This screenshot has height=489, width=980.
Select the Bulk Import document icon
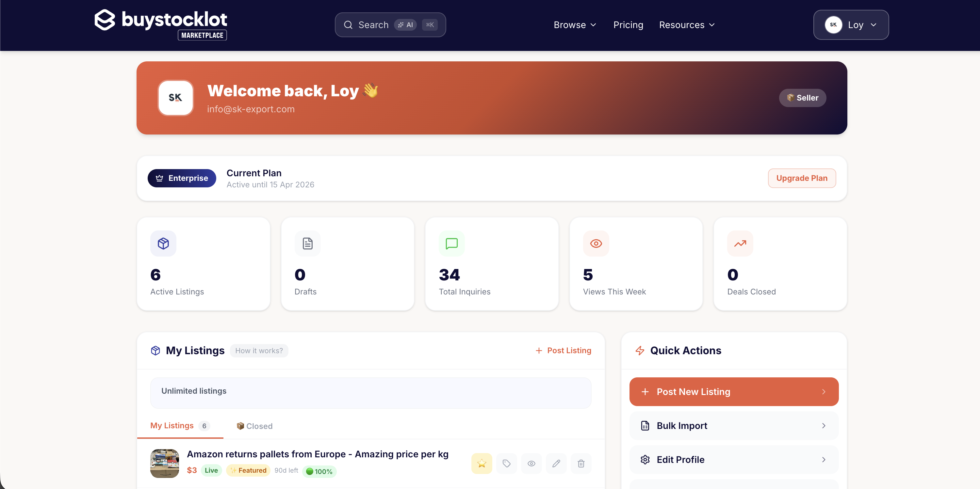tap(645, 425)
